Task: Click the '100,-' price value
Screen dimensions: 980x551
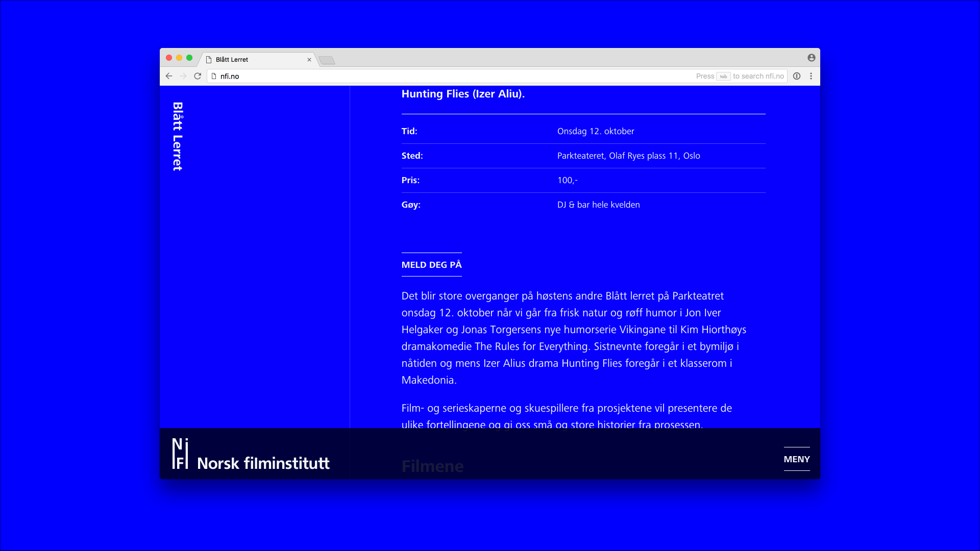Action: click(568, 180)
